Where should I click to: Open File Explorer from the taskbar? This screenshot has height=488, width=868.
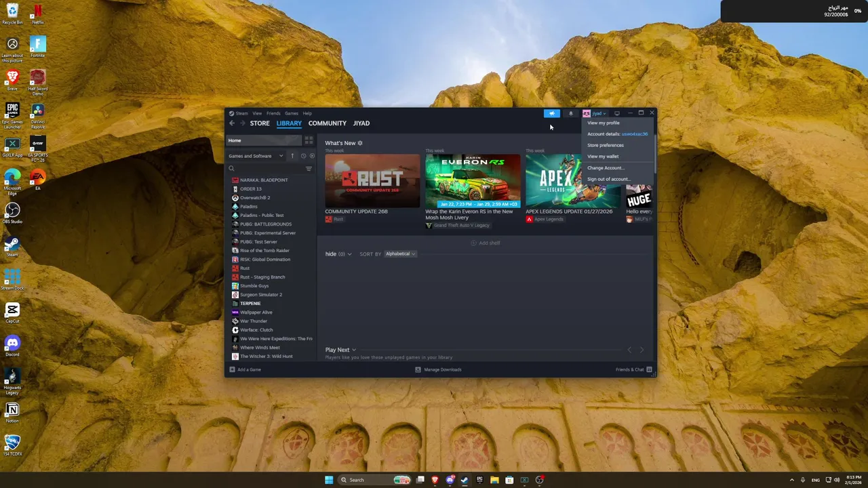click(x=494, y=480)
